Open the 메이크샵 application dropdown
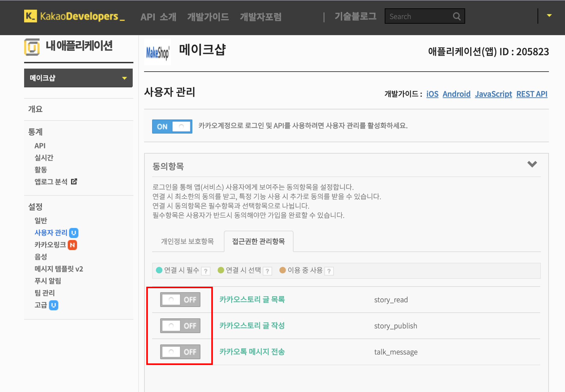This screenshot has width=565, height=392. [x=78, y=78]
